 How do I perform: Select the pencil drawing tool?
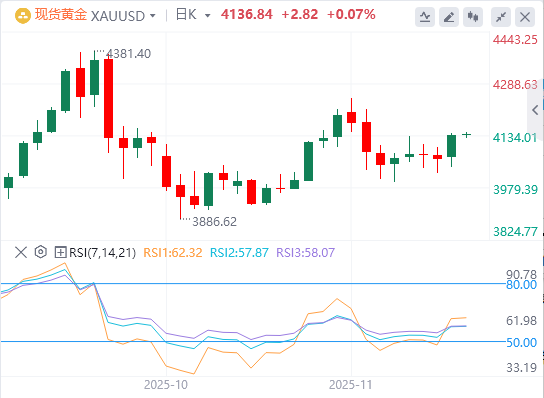449,17
